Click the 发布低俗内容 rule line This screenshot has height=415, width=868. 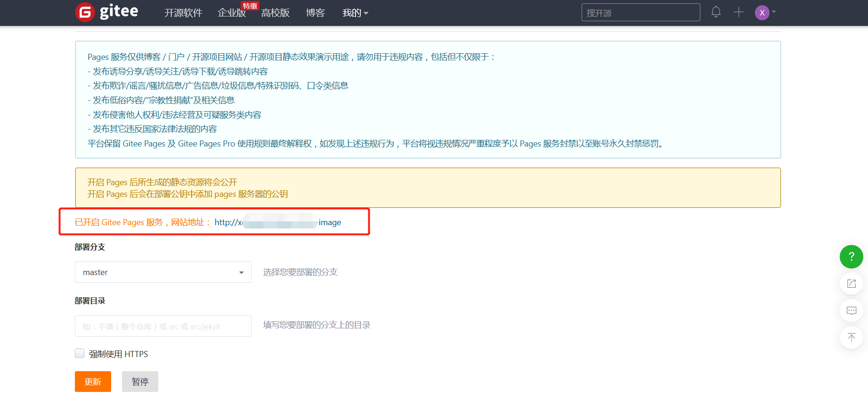click(161, 100)
